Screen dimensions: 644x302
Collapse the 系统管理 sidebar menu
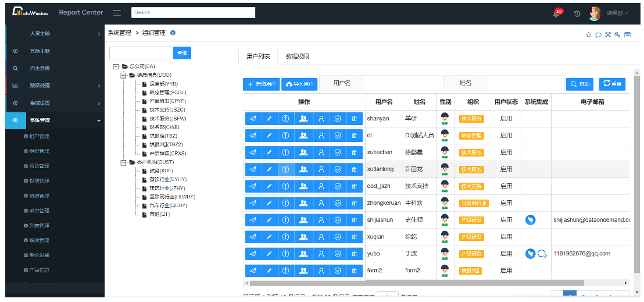[x=54, y=120]
